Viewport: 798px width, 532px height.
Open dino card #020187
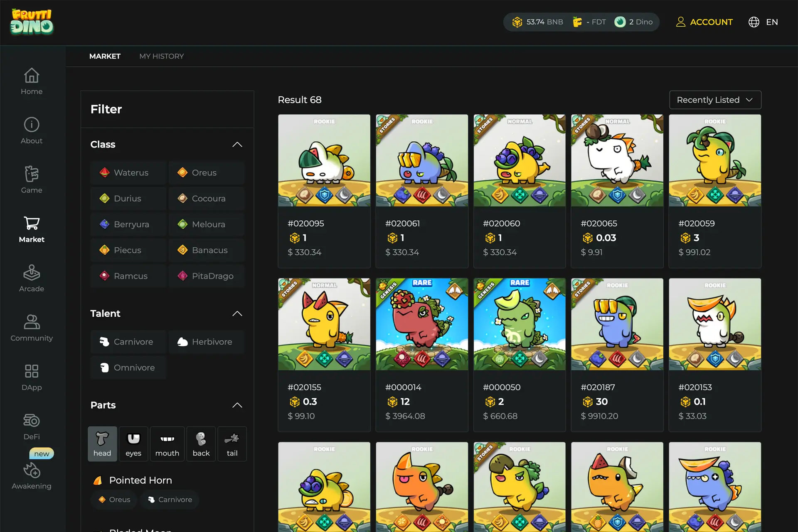pyautogui.click(x=617, y=355)
